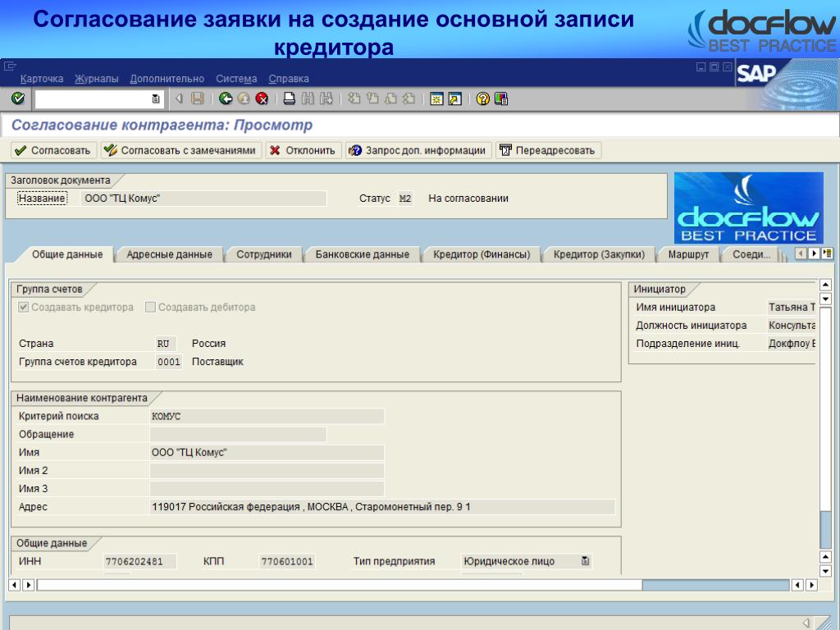
Task: Click the Имя инициатора value Татьяна
Action: click(x=792, y=307)
